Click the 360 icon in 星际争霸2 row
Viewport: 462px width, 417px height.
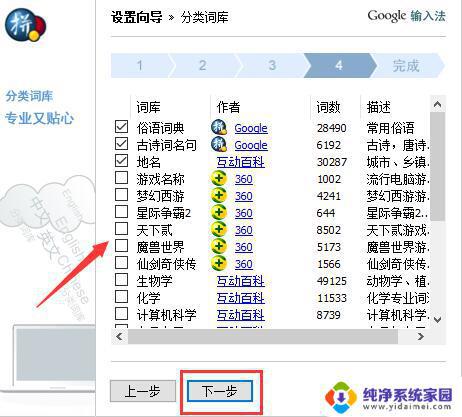coord(219,212)
